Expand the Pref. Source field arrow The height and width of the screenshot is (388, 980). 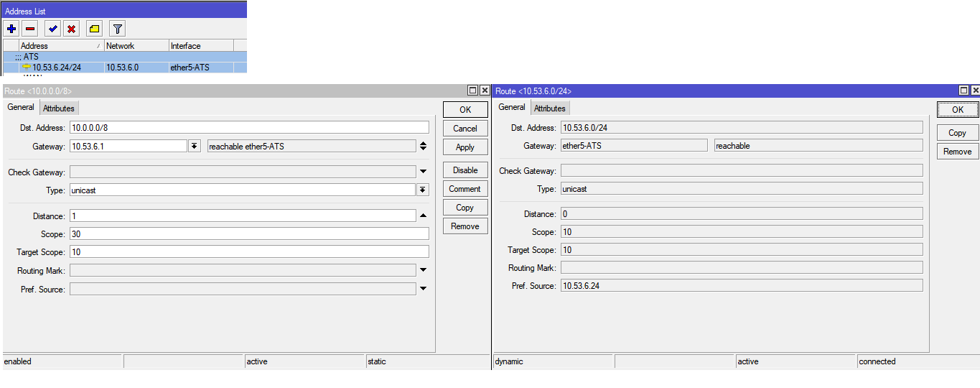click(423, 289)
